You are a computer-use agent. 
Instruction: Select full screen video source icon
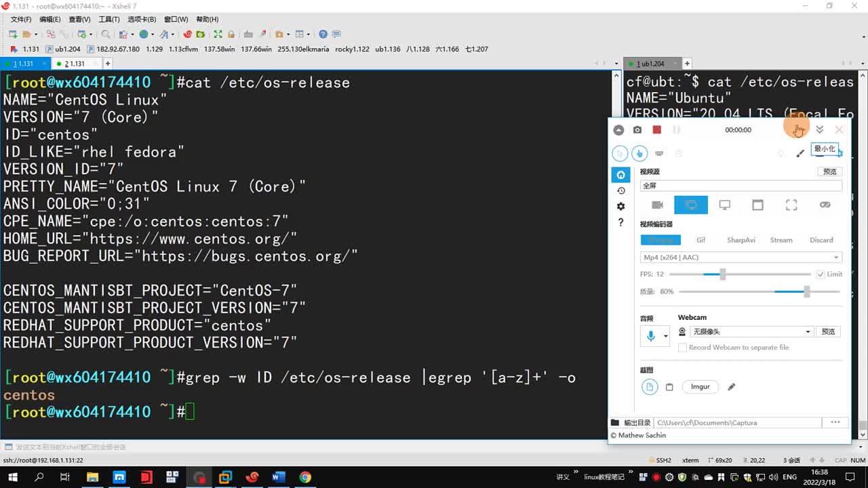pyautogui.click(x=691, y=205)
